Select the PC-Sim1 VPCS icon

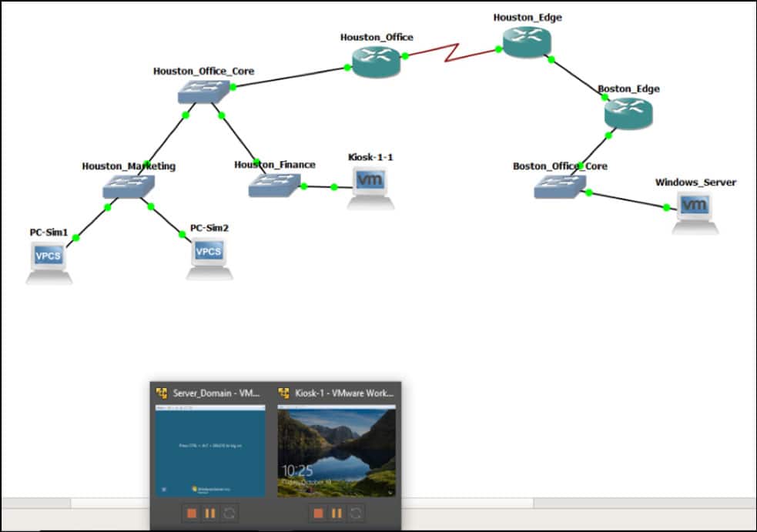coord(49,263)
